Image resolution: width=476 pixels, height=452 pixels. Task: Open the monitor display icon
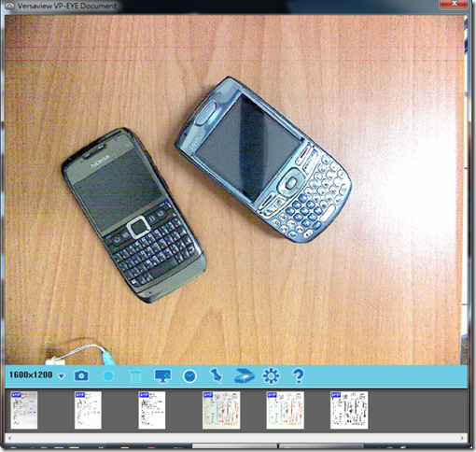pyautogui.click(x=162, y=375)
